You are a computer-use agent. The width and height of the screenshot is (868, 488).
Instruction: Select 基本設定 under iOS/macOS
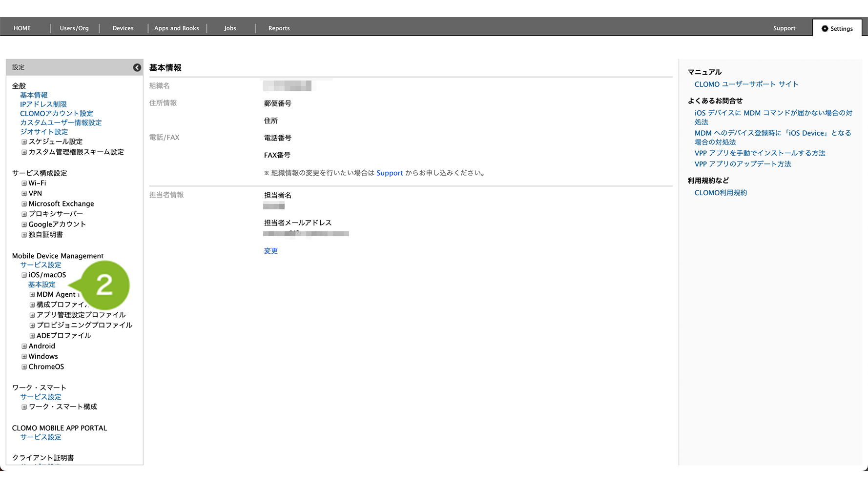pos(42,285)
